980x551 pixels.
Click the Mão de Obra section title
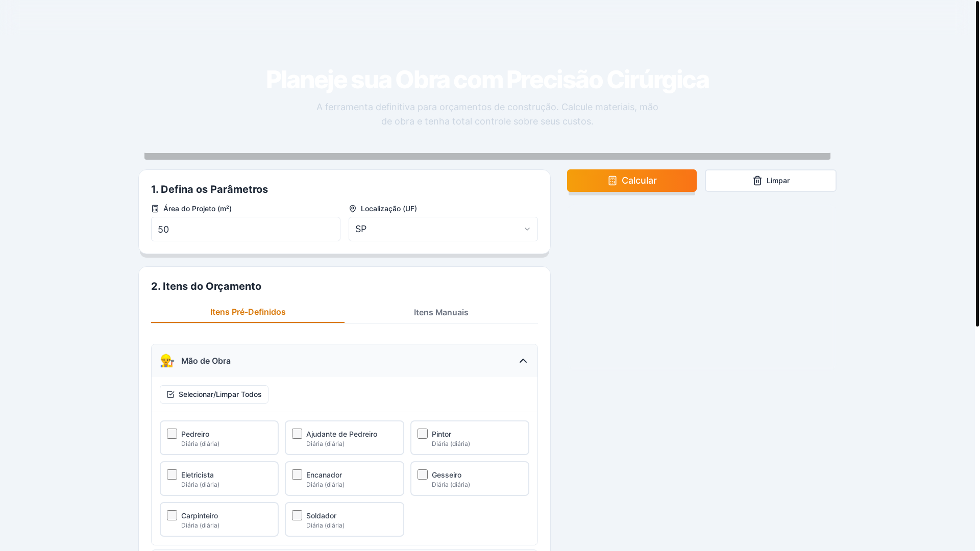206,361
